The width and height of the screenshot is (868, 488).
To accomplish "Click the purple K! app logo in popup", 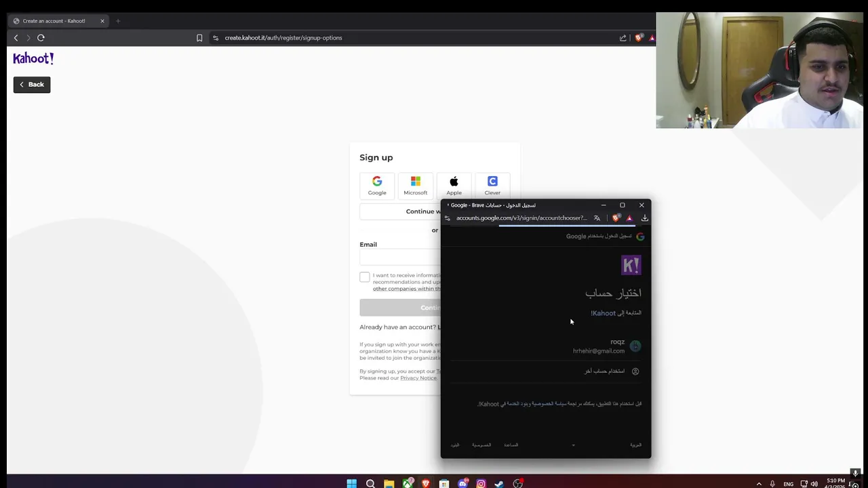I will point(631,265).
